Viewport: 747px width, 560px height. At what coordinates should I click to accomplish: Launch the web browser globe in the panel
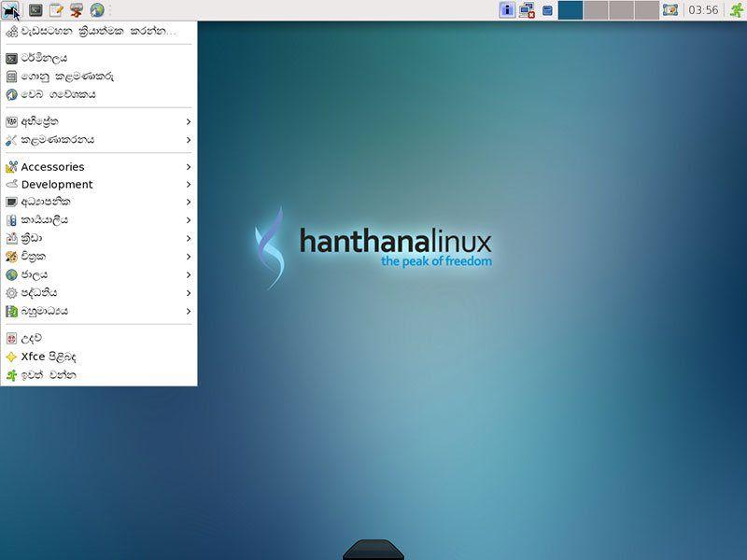pos(97,9)
